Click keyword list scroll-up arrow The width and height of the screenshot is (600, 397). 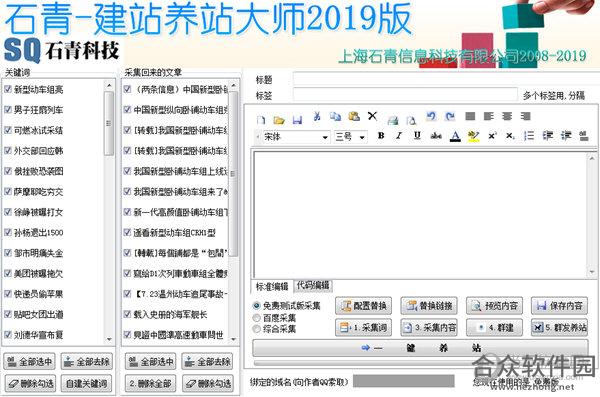pos(109,85)
